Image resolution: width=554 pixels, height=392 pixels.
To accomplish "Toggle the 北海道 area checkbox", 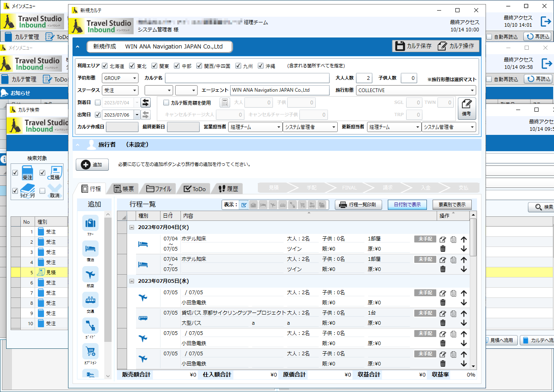I will (x=105, y=66).
